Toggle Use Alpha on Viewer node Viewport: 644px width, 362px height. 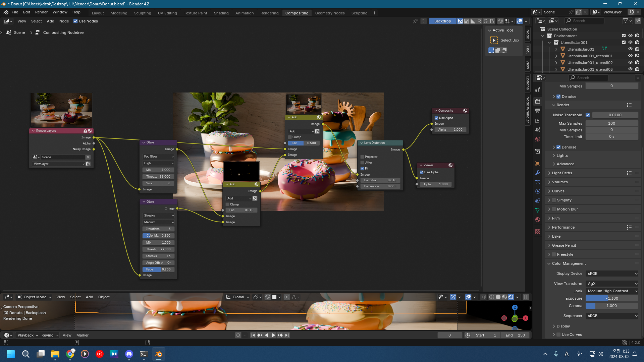422,172
